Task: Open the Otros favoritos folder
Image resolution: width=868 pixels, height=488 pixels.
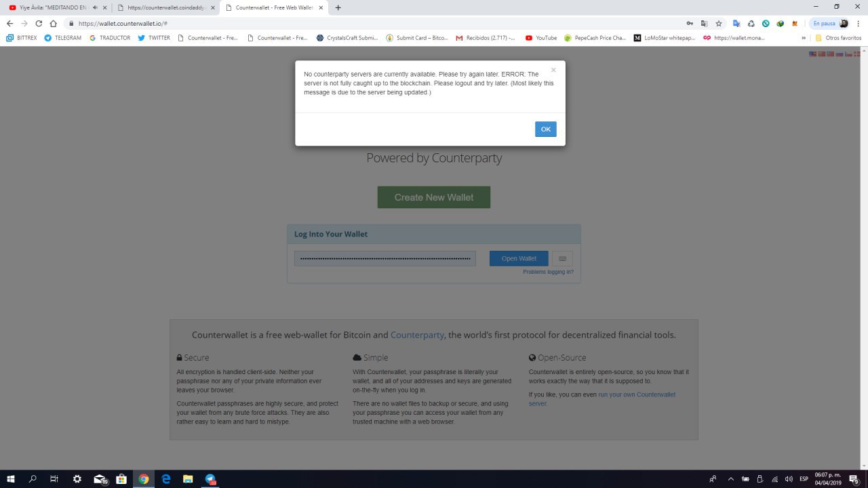Action: [838, 38]
